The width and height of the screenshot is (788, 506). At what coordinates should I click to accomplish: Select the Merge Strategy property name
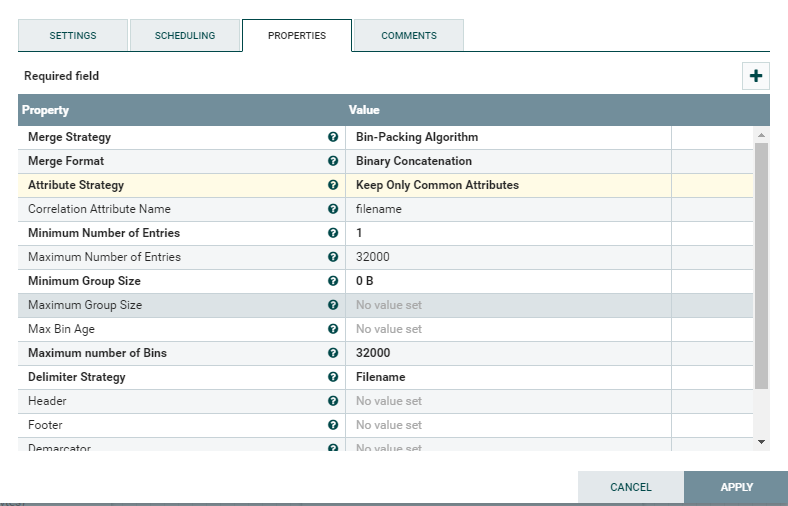click(69, 137)
